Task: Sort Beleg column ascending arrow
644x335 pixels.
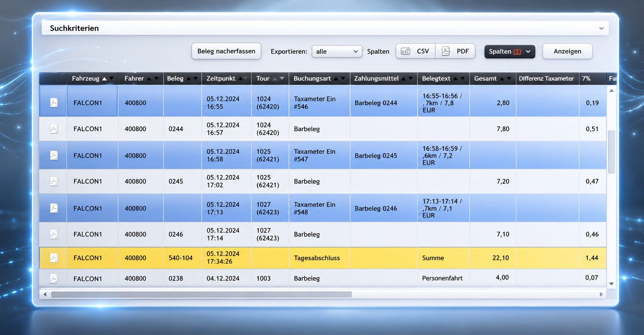Action: [188, 79]
